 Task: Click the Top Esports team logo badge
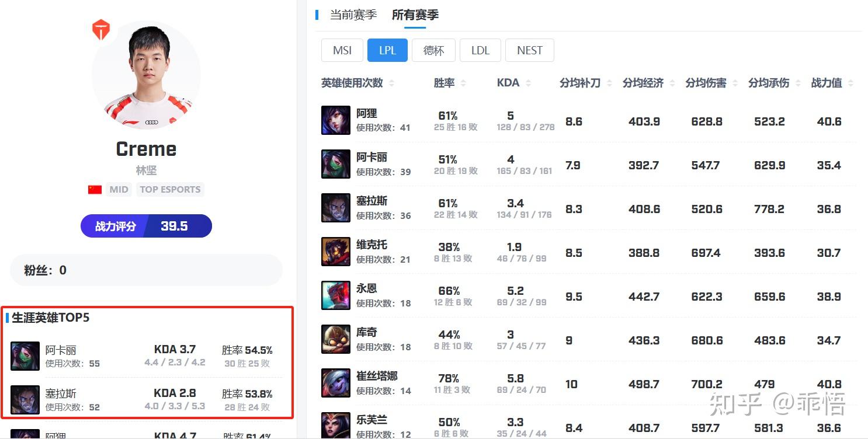pyautogui.click(x=101, y=30)
